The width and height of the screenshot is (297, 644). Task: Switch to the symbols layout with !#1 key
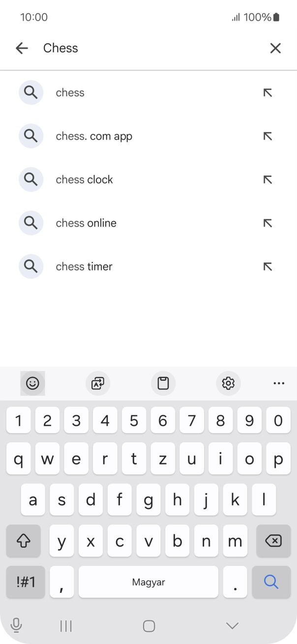point(25,582)
